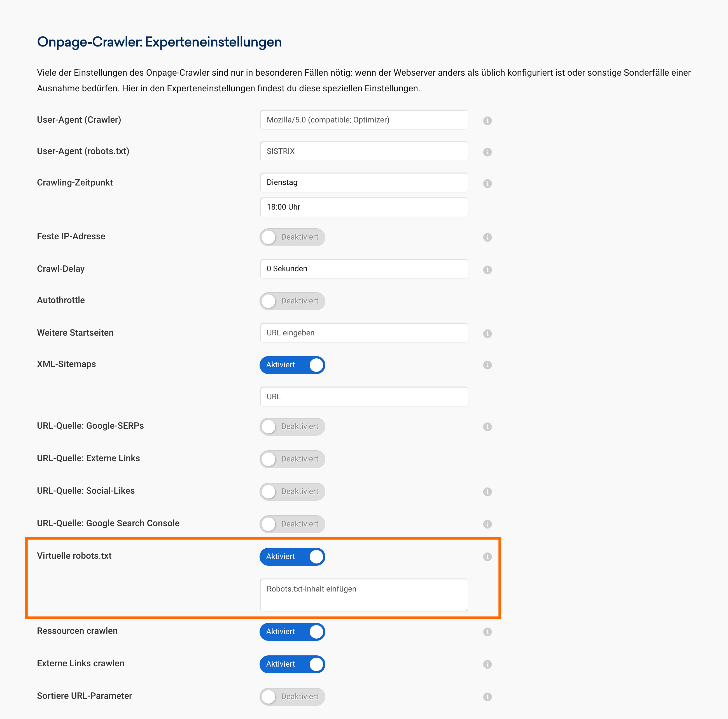Viewport: 728px width, 719px height.
Task: Disable the XML-Sitemaps toggle
Action: [x=292, y=365]
